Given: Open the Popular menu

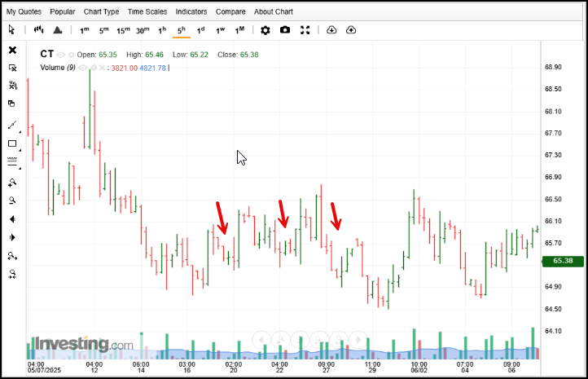Looking at the screenshot, I should tap(63, 11).
